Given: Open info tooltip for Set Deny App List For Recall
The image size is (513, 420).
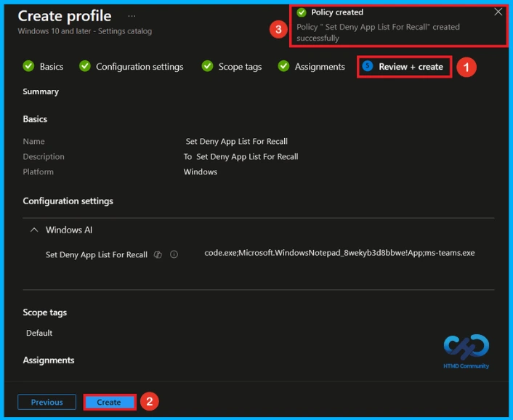Looking at the screenshot, I should [174, 254].
